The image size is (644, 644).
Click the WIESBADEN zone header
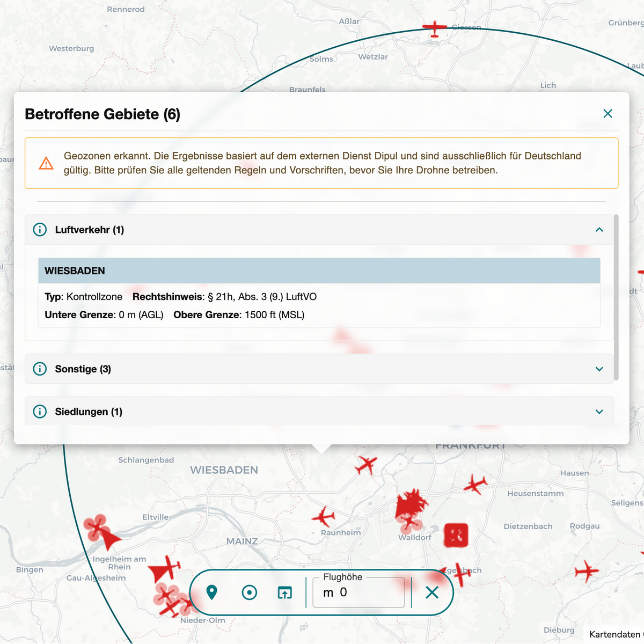click(319, 270)
